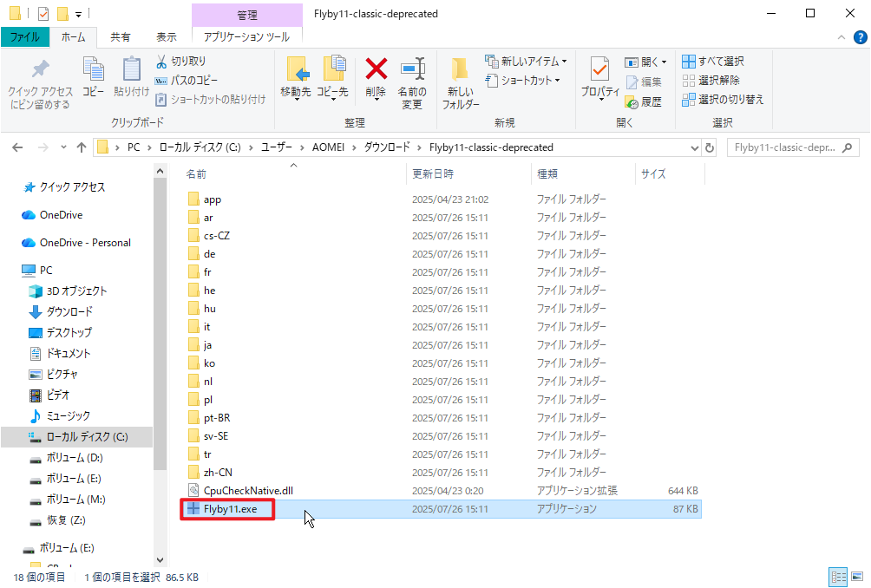
Task: Open the Application Tools (アプリケーション ツール) tab
Action: [246, 37]
